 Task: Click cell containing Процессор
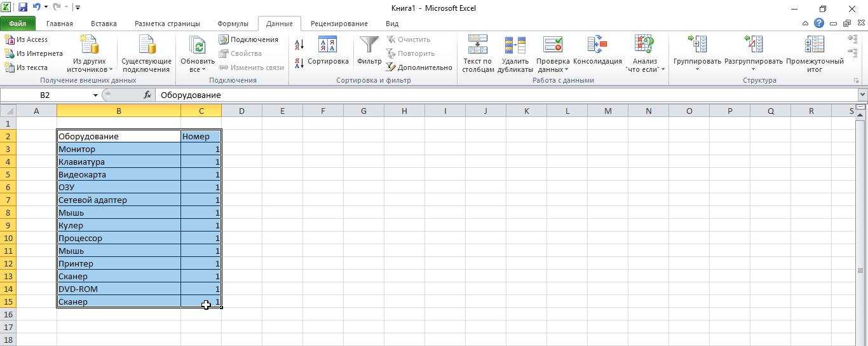click(119, 238)
